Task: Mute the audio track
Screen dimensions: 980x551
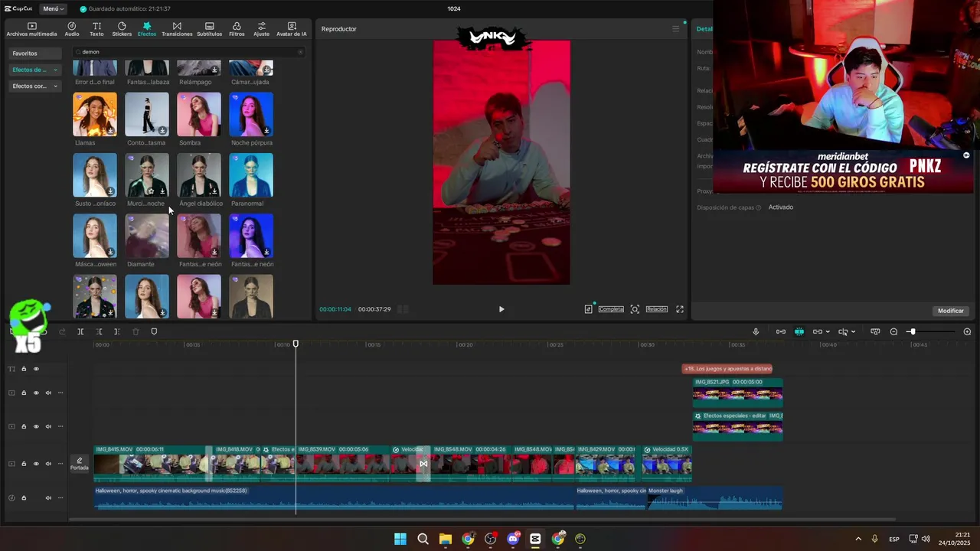Action: point(48,497)
